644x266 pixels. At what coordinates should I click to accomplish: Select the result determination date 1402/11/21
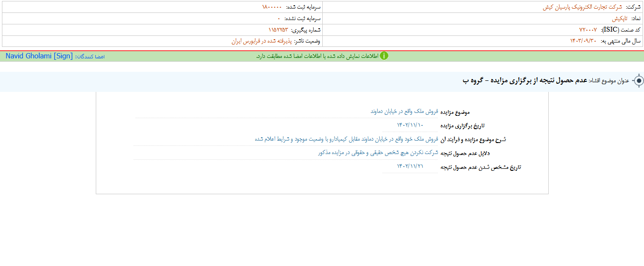click(410, 166)
